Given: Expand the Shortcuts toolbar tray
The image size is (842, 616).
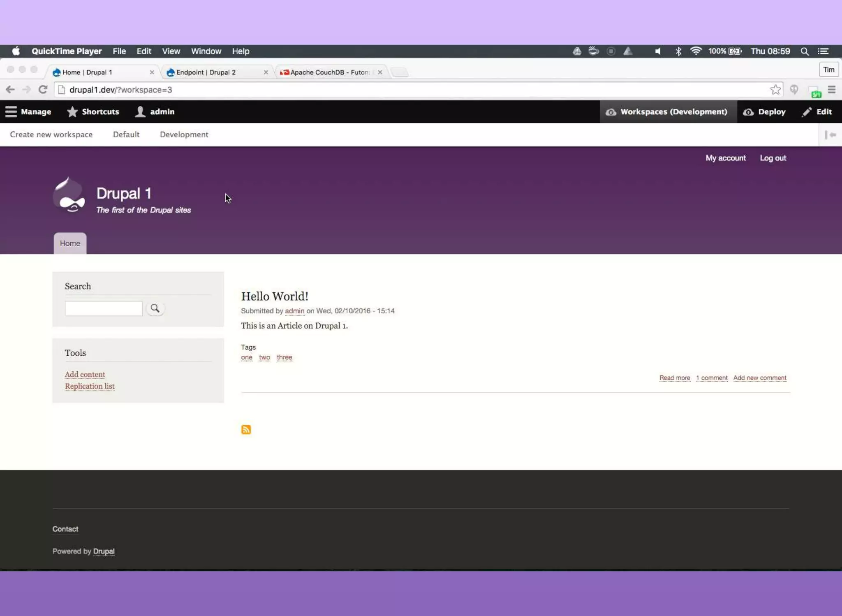Looking at the screenshot, I should pyautogui.click(x=93, y=112).
